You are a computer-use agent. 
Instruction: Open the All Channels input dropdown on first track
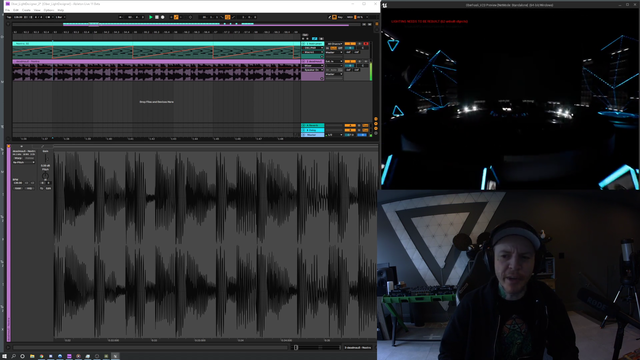click(x=334, y=44)
